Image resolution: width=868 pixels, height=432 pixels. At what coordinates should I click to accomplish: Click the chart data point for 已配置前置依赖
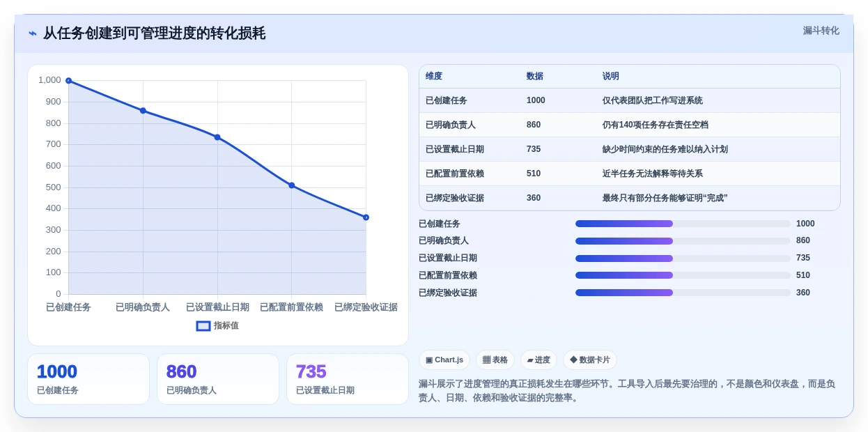[291, 185]
